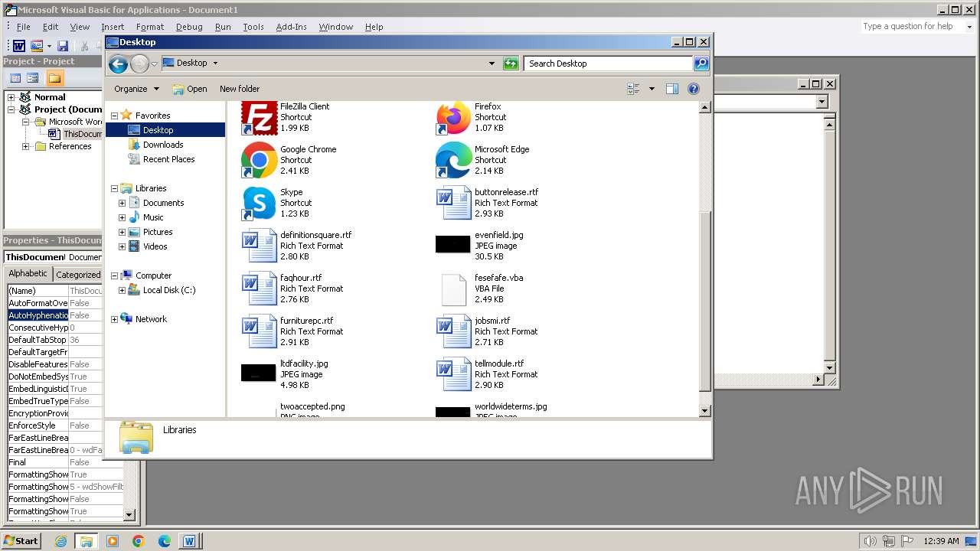Click the Change your view icon
980x551 pixels.
633,89
